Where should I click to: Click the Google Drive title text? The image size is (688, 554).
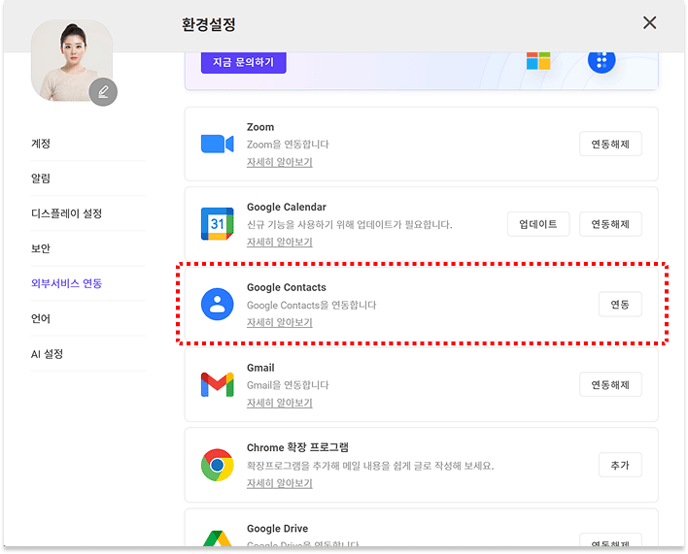click(x=277, y=529)
